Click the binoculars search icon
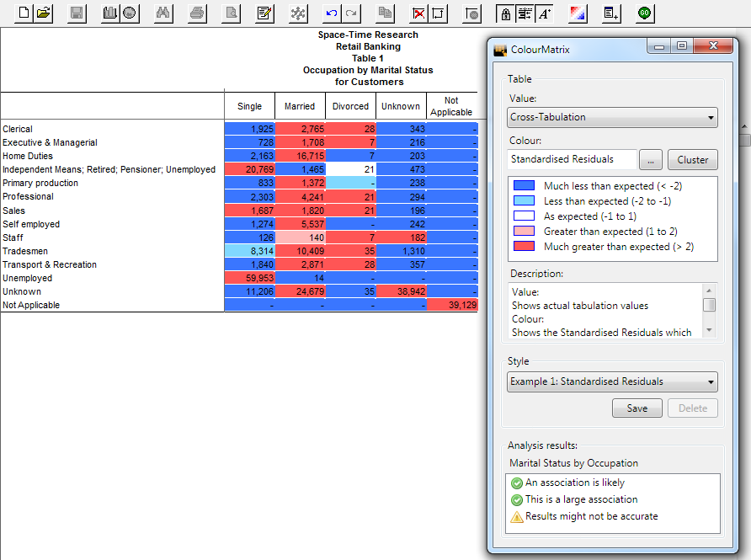Screen dimensions: 751x560 click(164, 13)
